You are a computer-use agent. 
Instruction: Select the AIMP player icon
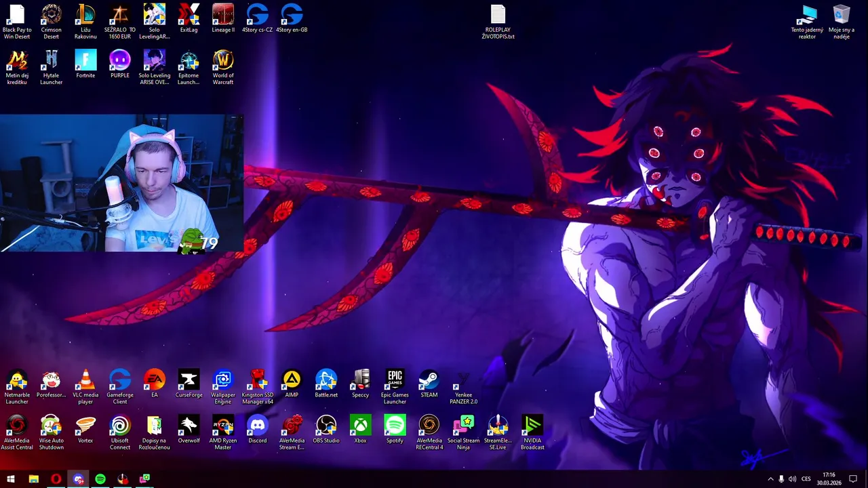pyautogui.click(x=292, y=384)
